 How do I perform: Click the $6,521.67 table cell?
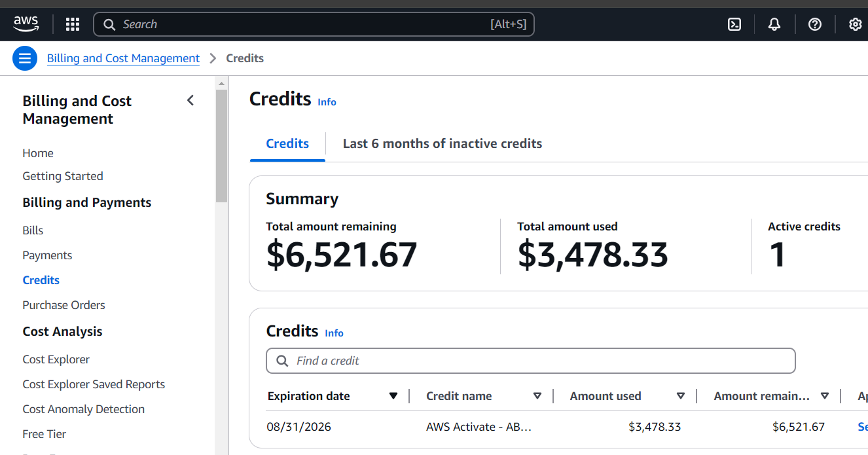799,427
